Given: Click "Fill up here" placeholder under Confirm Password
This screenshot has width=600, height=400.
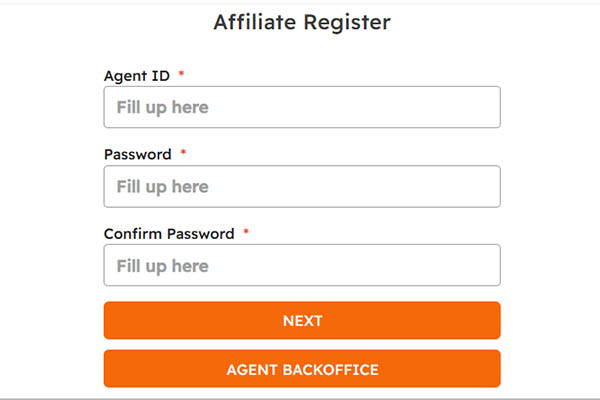Looking at the screenshot, I should (x=162, y=265).
